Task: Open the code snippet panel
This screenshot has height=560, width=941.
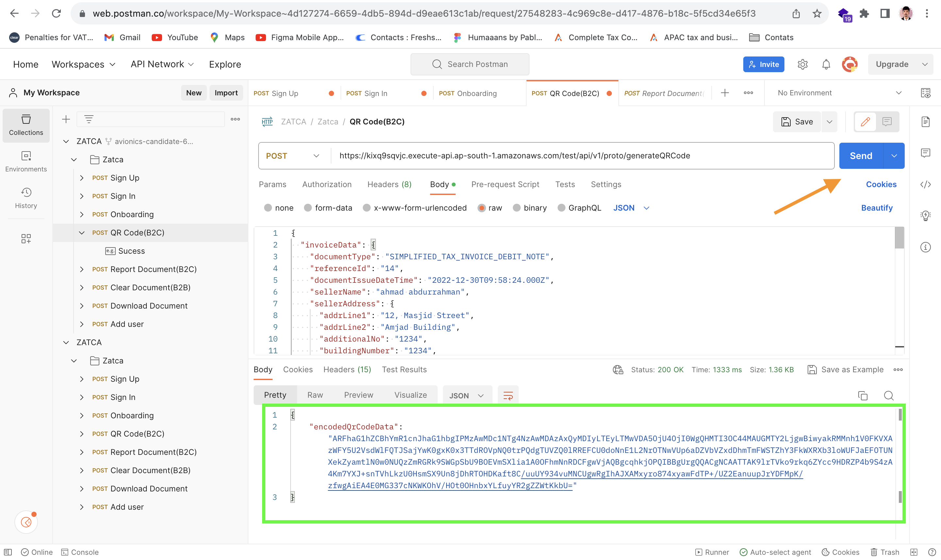Action: pos(926,184)
